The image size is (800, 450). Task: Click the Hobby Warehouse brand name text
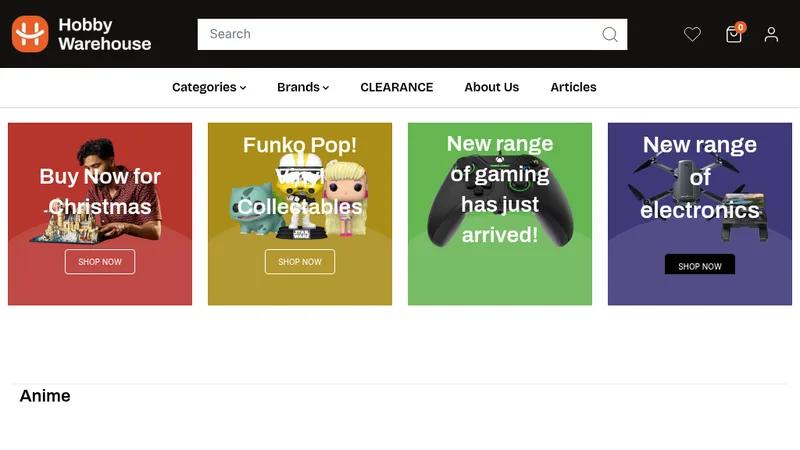(105, 34)
